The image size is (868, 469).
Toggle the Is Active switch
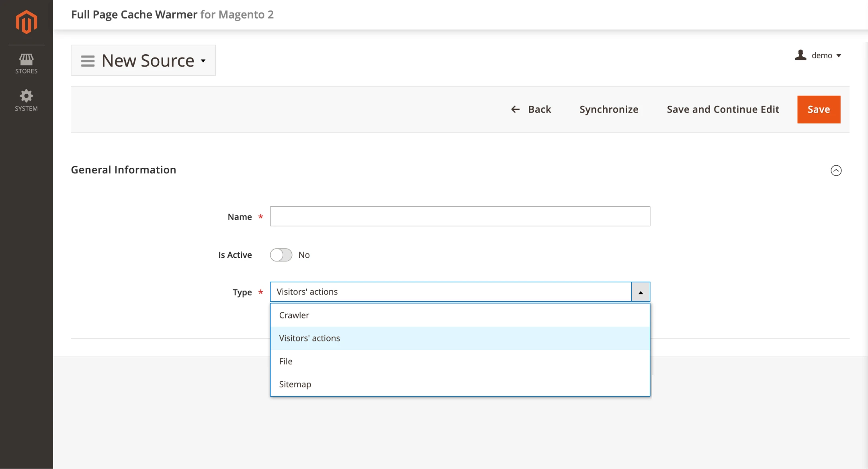[281, 255]
